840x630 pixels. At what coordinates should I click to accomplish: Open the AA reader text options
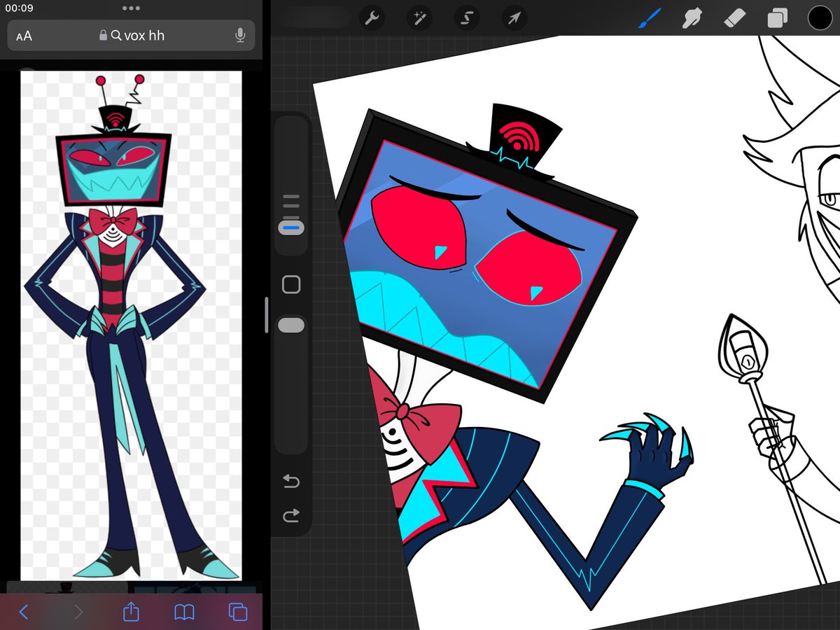(24, 36)
